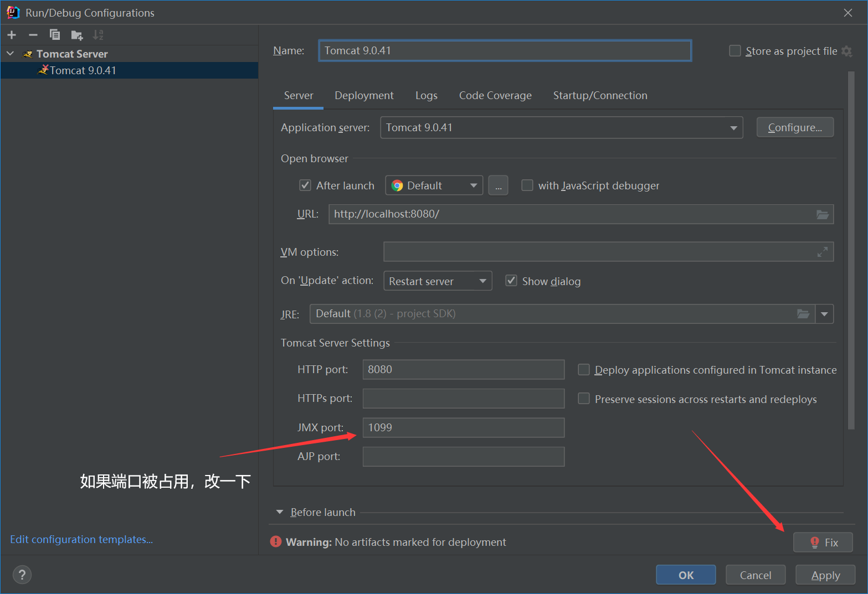Click the Cancel button
Image resolution: width=868 pixels, height=594 pixels.
[756, 575]
